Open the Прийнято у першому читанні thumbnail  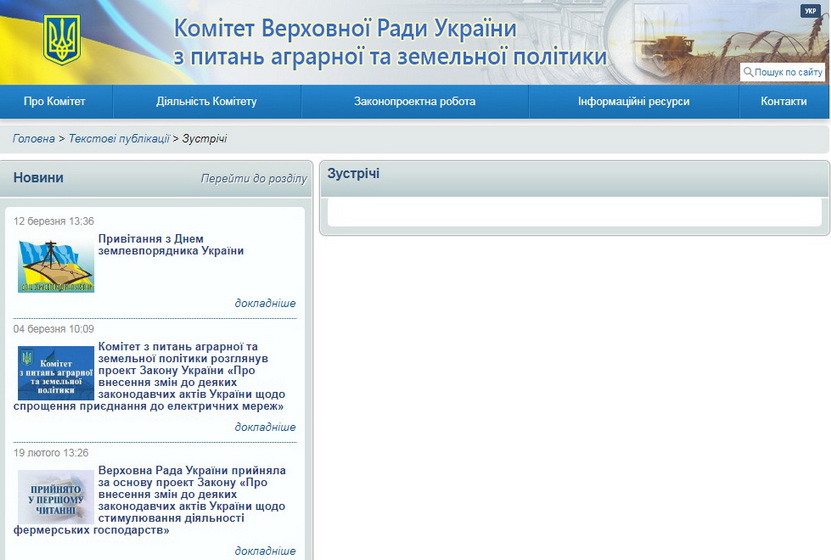tap(56, 497)
